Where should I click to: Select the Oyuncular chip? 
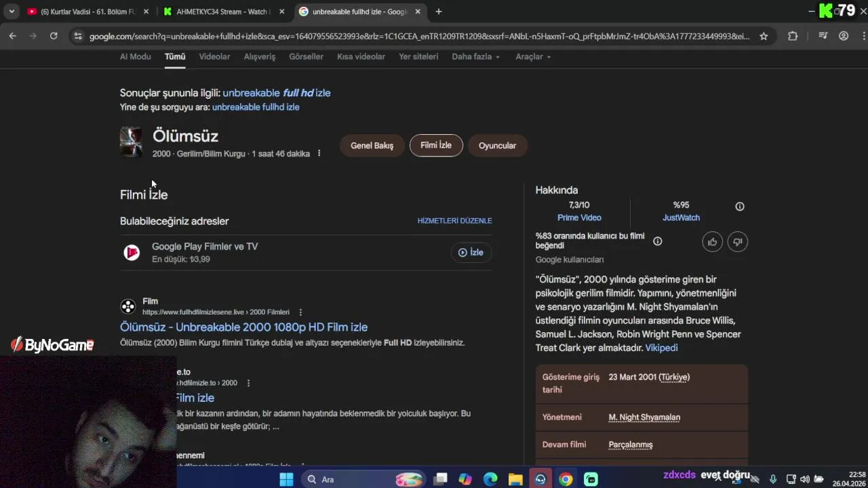[x=497, y=145]
